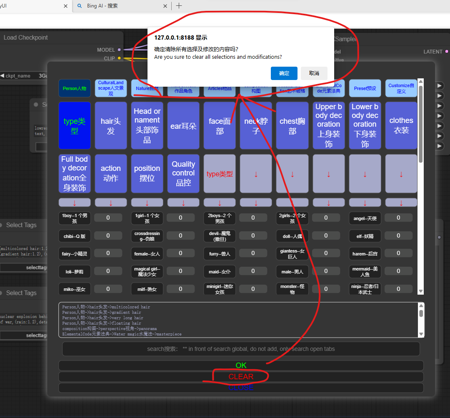Screen dimensions: 450x418
Task: Open the neck脖子 subcategory tile
Action: [x=256, y=126]
